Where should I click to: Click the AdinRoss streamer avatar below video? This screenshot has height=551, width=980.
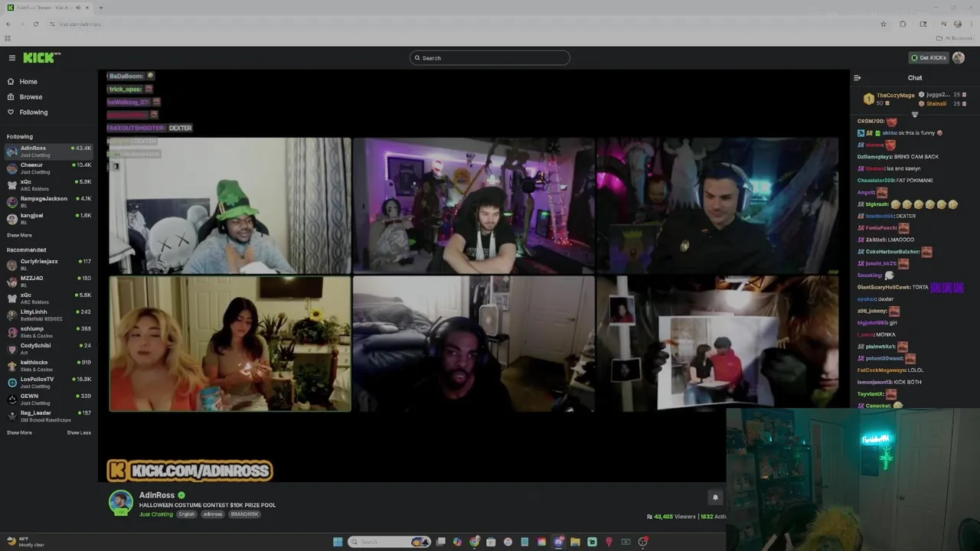point(121,502)
